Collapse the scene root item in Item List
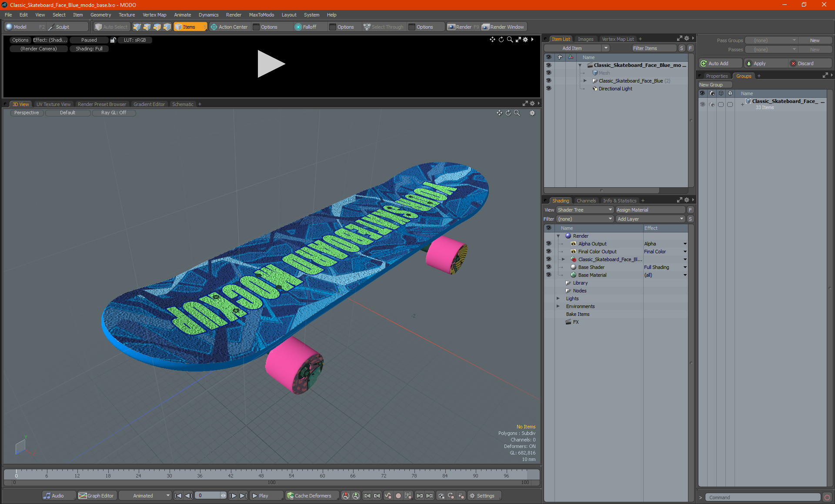Screen dimensions: 835x504 click(580, 65)
